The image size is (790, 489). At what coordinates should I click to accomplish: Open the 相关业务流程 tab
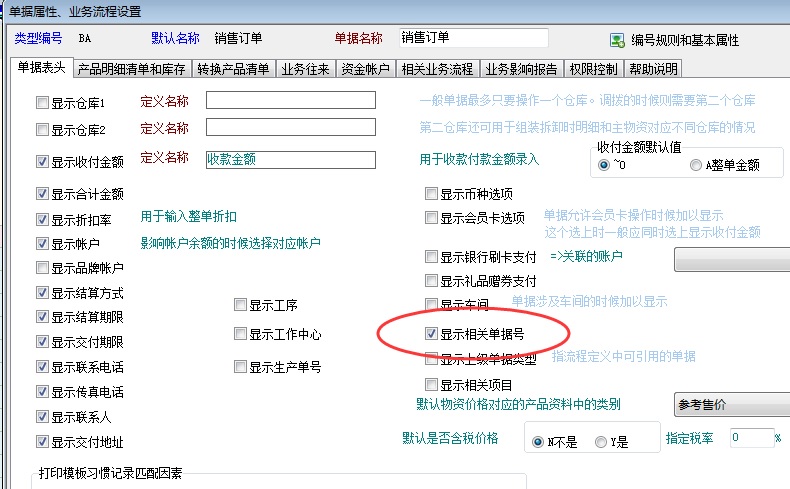(x=437, y=69)
